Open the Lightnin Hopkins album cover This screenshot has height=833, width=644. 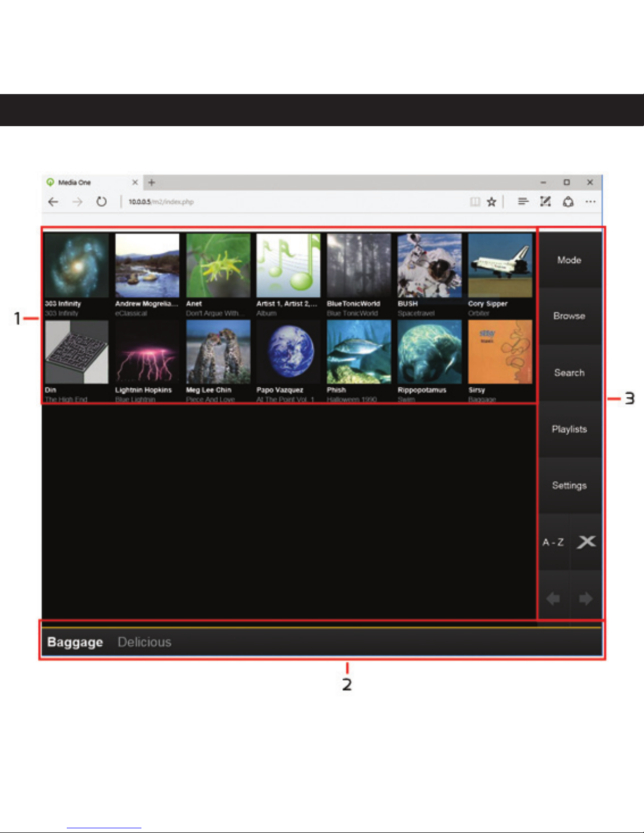point(147,352)
